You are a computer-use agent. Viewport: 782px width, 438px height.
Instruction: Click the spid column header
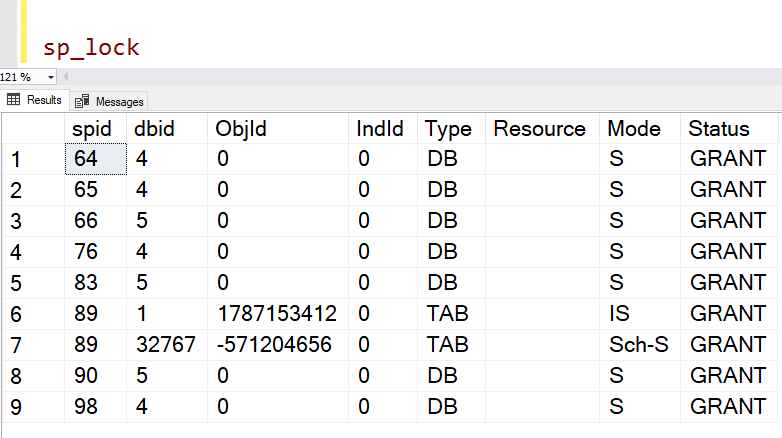(94, 128)
